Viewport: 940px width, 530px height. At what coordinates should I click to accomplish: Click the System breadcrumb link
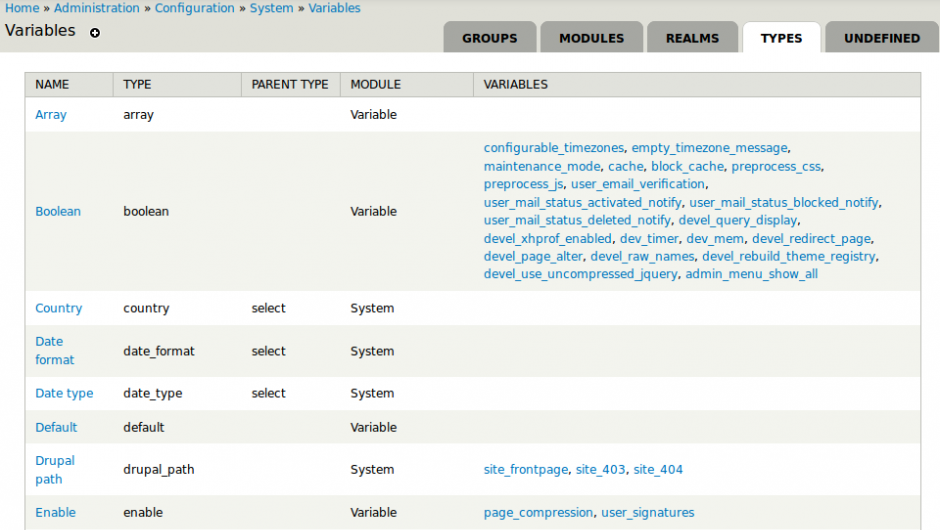[271, 8]
